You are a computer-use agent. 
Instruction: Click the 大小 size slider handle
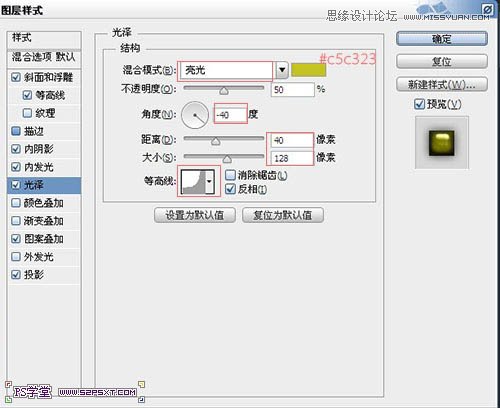[227, 159]
